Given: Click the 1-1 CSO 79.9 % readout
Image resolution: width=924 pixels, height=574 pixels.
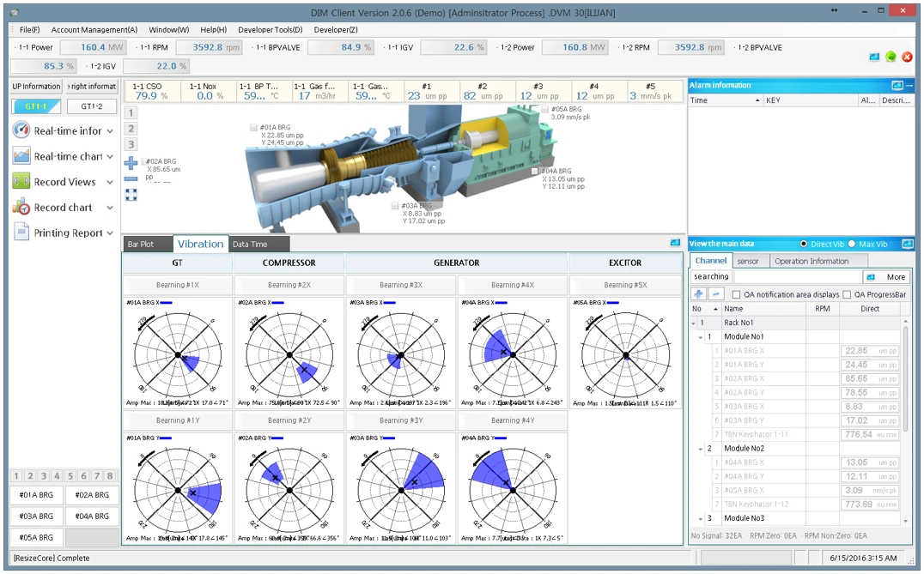Looking at the screenshot, I should (151, 91).
